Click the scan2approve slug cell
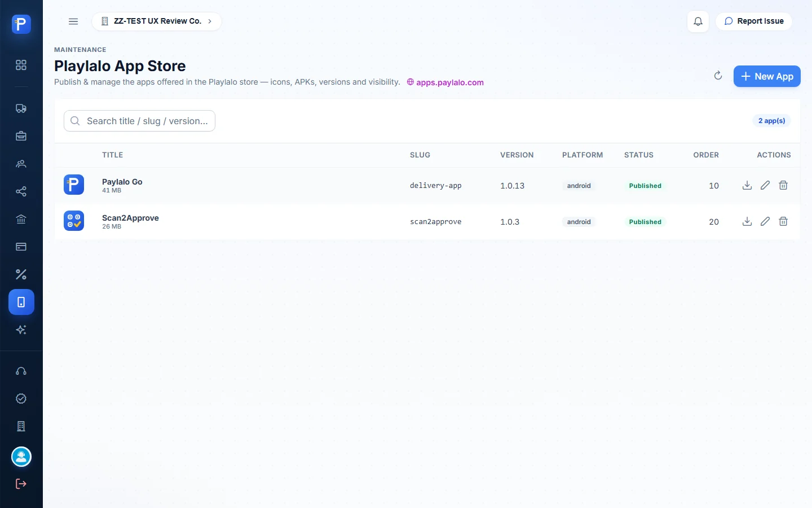Screen dimensions: 812x508 pyautogui.click(x=436, y=222)
